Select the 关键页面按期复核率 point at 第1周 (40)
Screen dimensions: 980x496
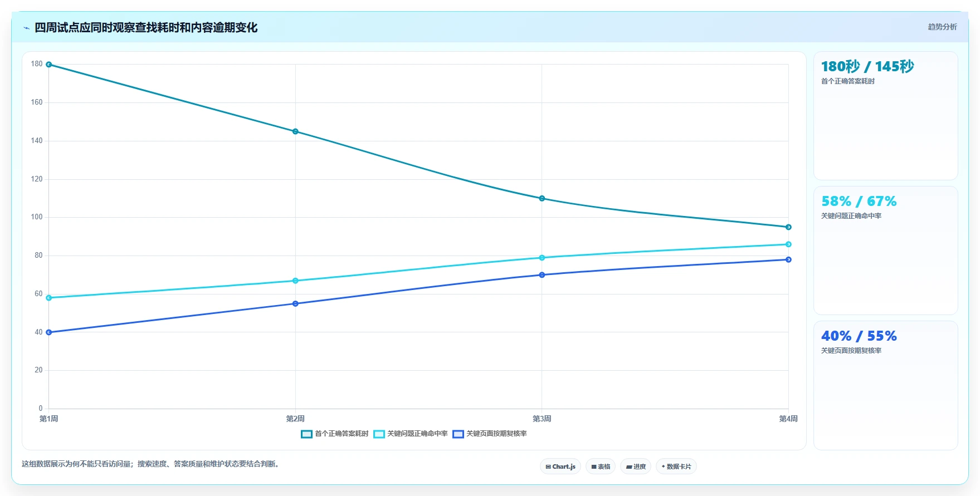(49, 332)
